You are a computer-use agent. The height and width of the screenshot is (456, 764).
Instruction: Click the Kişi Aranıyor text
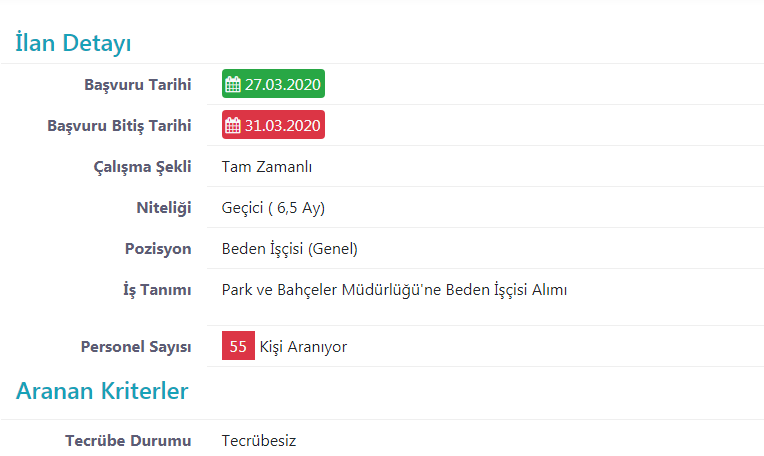click(303, 347)
